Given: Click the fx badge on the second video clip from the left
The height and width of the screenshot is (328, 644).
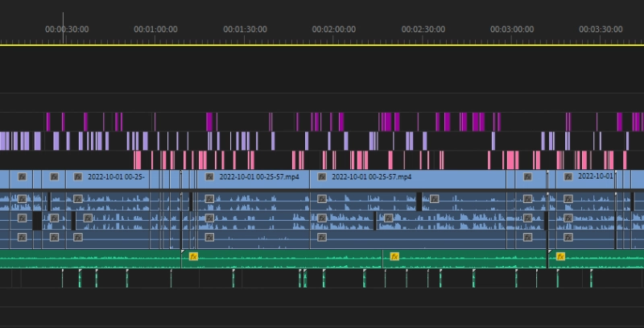Looking at the screenshot, I should pos(54,176).
